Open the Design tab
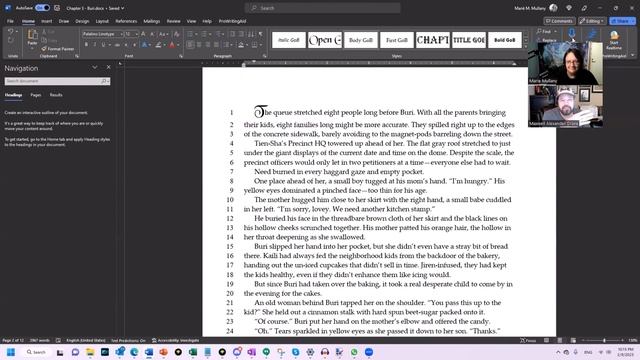640x360 pixels. tap(82, 21)
